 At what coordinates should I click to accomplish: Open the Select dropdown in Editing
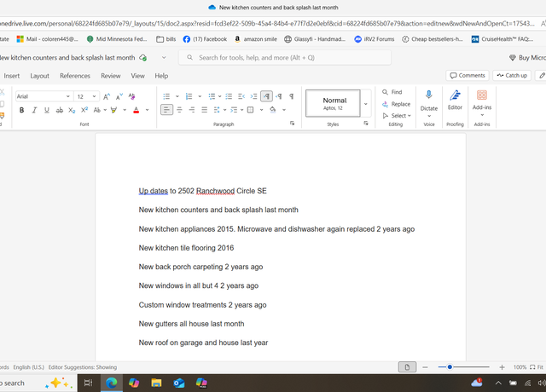click(397, 116)
